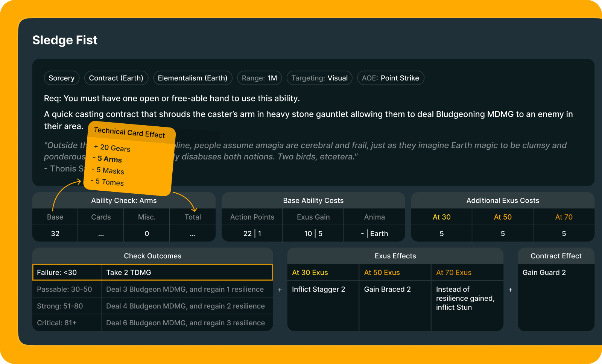Click the Misc. value 0 cell
Screen dimensions: 602x364
click(147, 234)
